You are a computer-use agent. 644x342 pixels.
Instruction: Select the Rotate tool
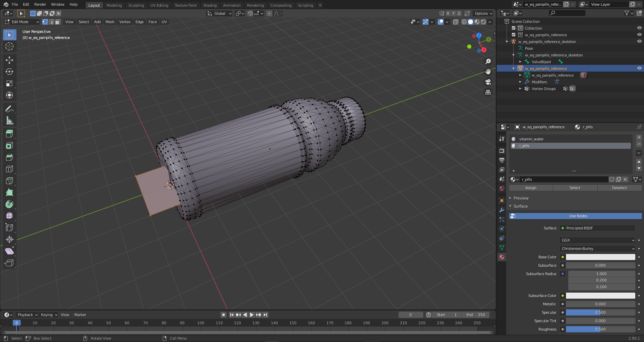9,72
